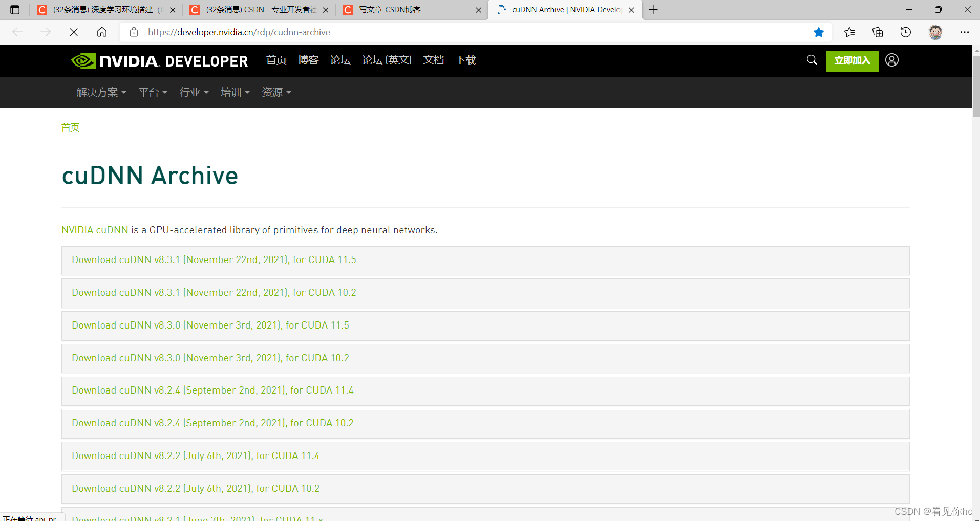The image size is (980, 521).
Task: Switch to the CSDN 专业开发者社区 tab
Action: 260,10
